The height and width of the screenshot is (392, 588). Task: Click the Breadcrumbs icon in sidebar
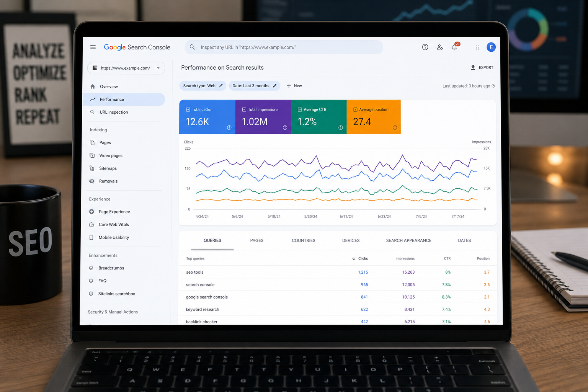(x=91, y=268)
